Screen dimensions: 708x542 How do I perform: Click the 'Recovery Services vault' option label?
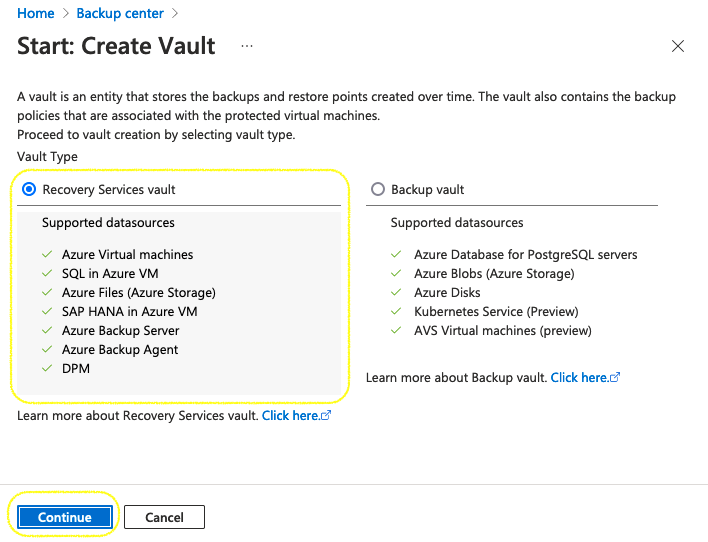pos(109,190)
